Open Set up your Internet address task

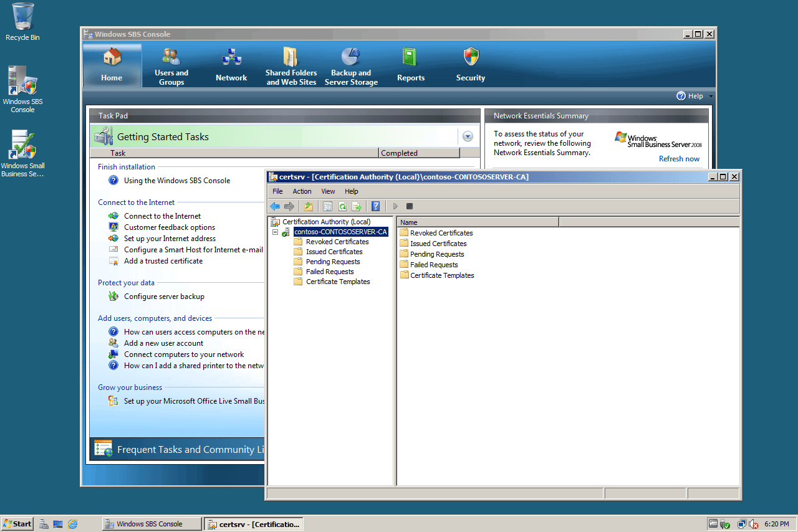tap(170, 239)
